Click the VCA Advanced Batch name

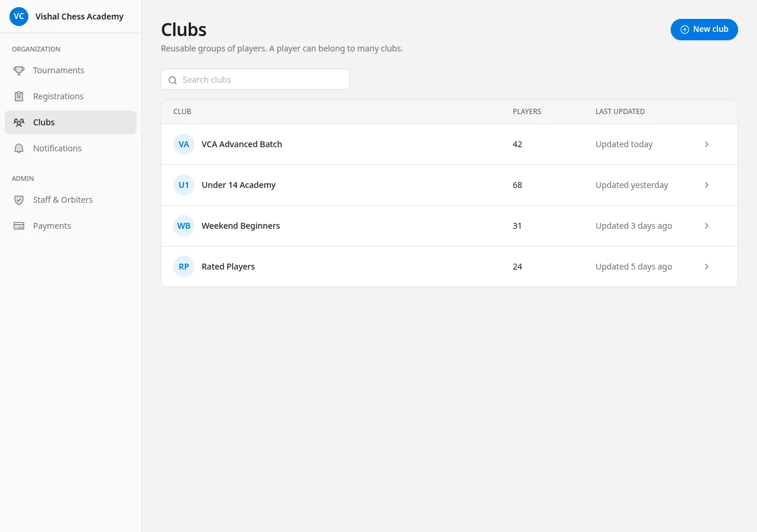coord(242,144)
